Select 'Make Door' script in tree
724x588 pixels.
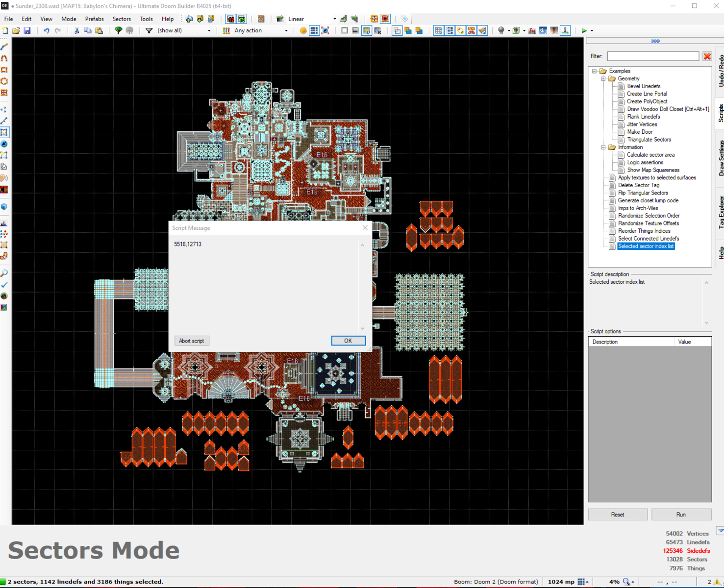coord(640,132)
